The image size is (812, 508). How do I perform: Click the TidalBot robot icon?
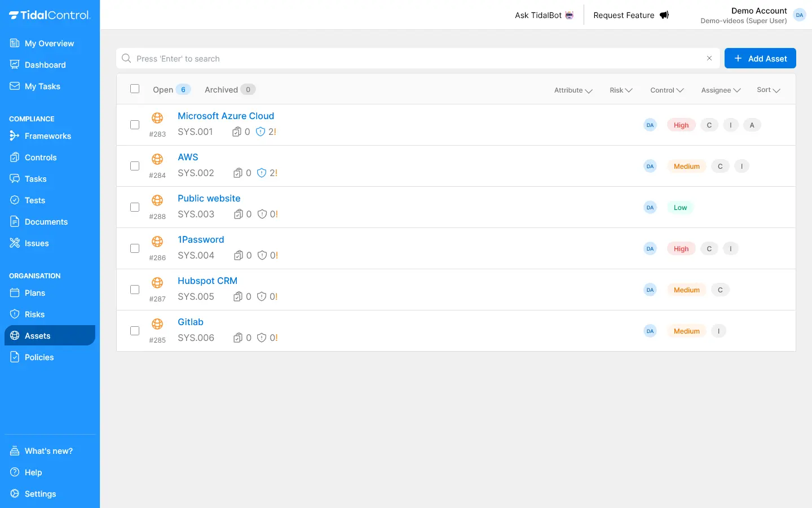(570, 15)
